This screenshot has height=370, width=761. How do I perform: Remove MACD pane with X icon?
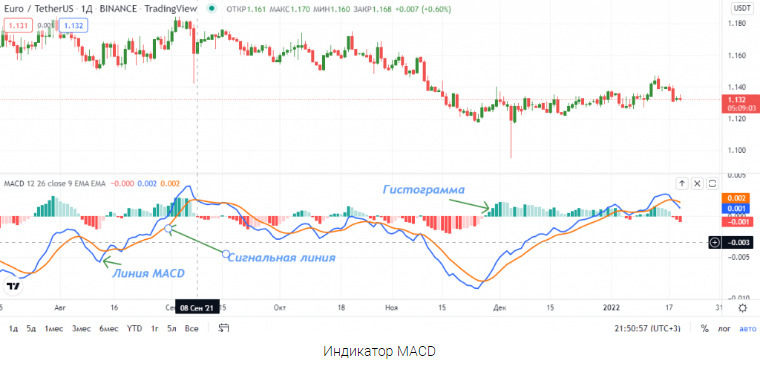click(x=697, y=183)
